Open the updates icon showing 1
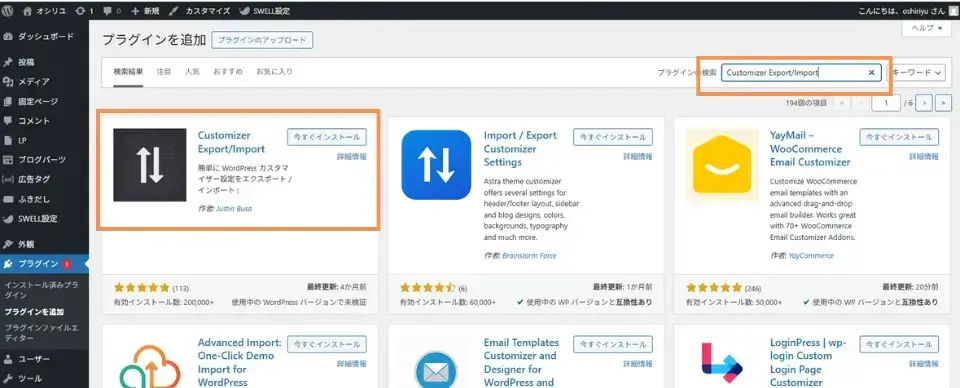 pyautogui.click(x=83, y=10)
